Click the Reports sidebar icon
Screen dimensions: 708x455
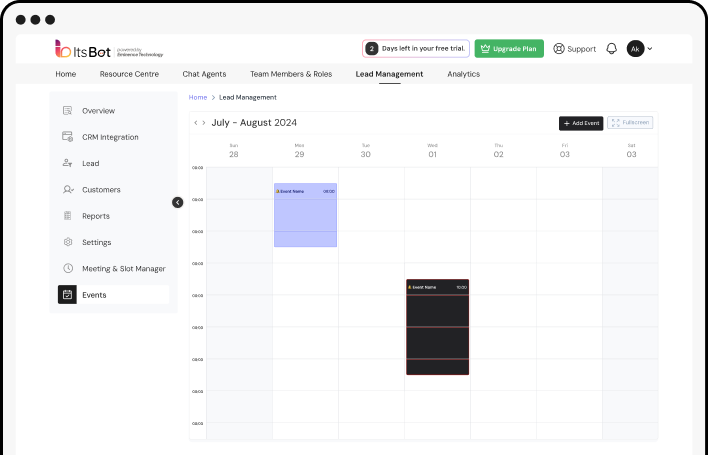67,216
